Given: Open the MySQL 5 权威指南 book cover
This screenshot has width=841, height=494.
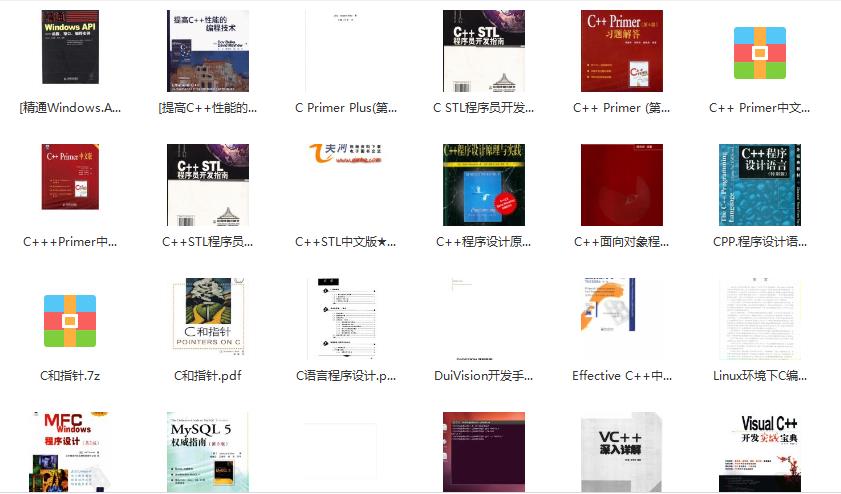Looking at the screenshot, I should coord(208,452).
